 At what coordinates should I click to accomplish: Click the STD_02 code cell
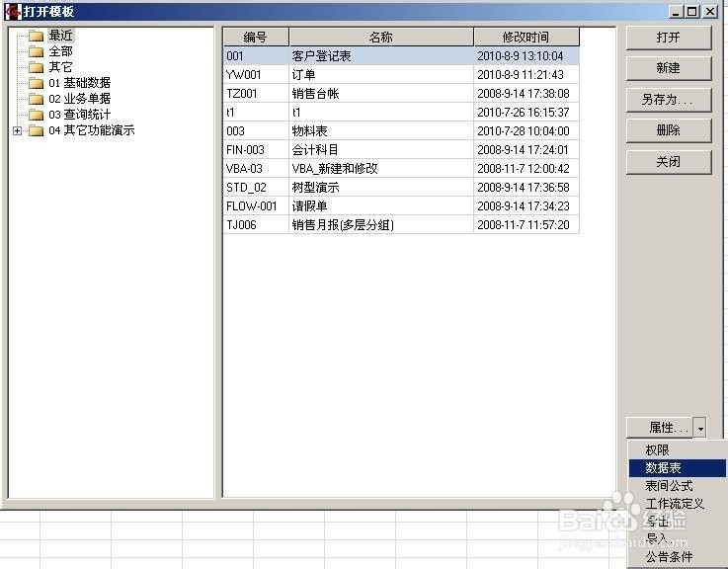pyautogui.click(x=256, y=187)
